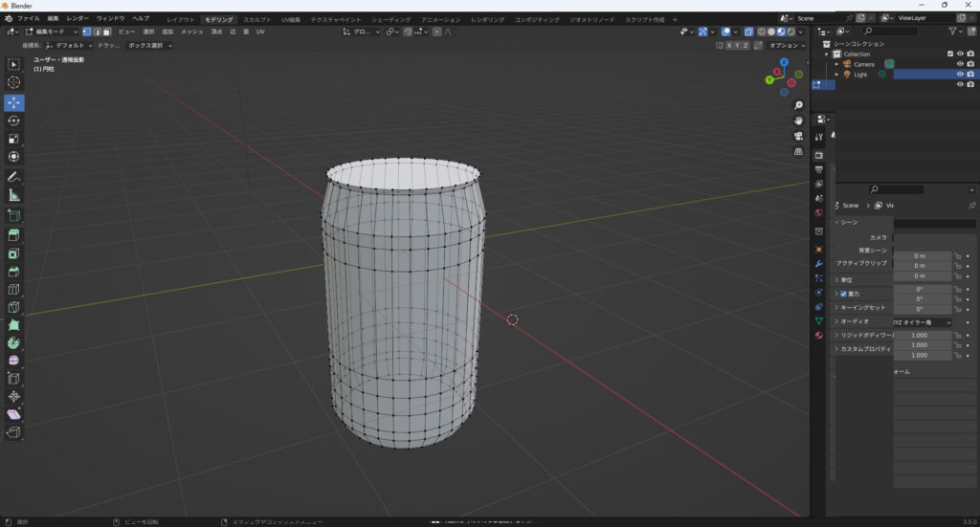Select the Shear tool
980x527 pixels.
13,414
